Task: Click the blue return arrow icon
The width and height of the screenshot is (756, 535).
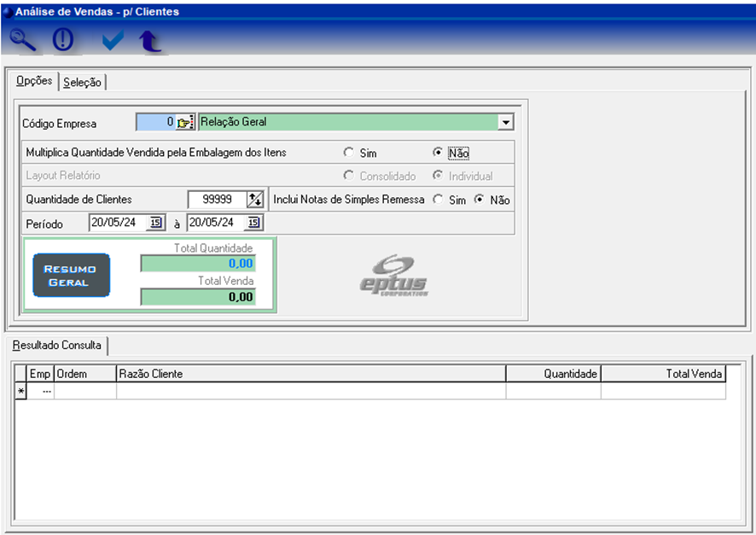Action: click(x=150, y=40)
